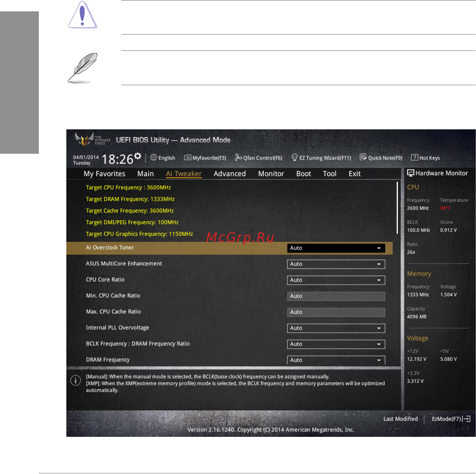The width and height of the screenshot is (476, 474).
Task: Open ASUS MultiCore Enhancement dropdown
Action: 336,264
